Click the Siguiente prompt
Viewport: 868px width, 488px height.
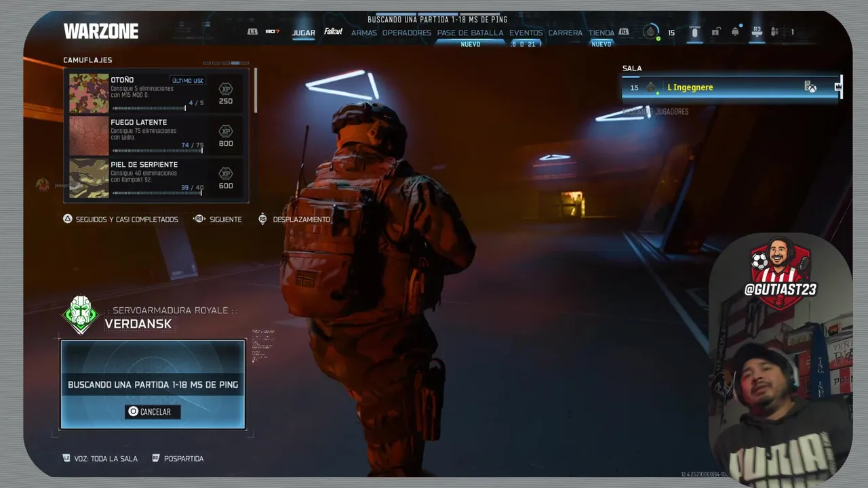pyautogui.click(x=226, y=220)
